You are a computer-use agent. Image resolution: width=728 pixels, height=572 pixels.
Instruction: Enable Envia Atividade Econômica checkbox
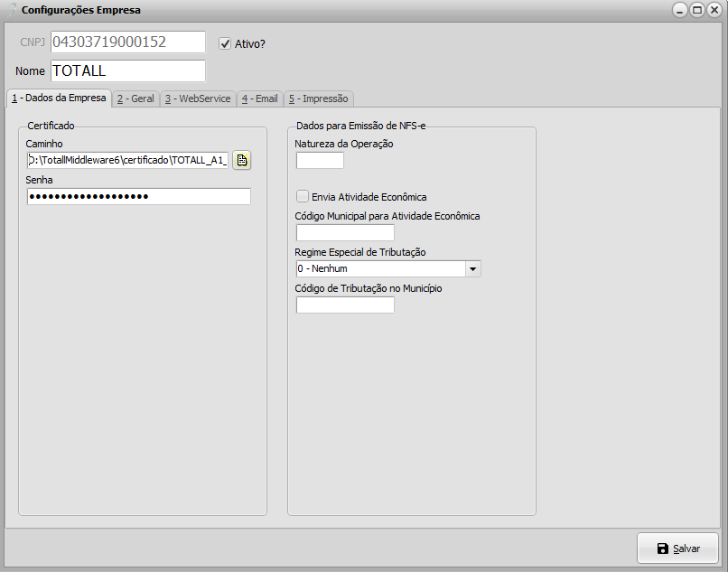[303, 196]
